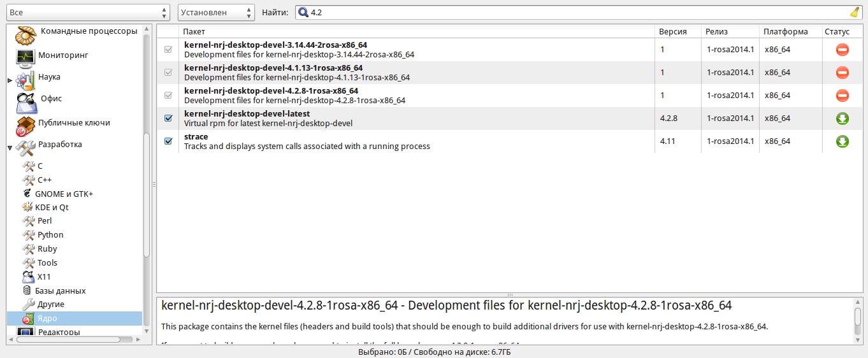Click the green status icon for kernel-nrj-desktop-devel-latest
This screenshot has width=868, height=358.
click(842, 118)
